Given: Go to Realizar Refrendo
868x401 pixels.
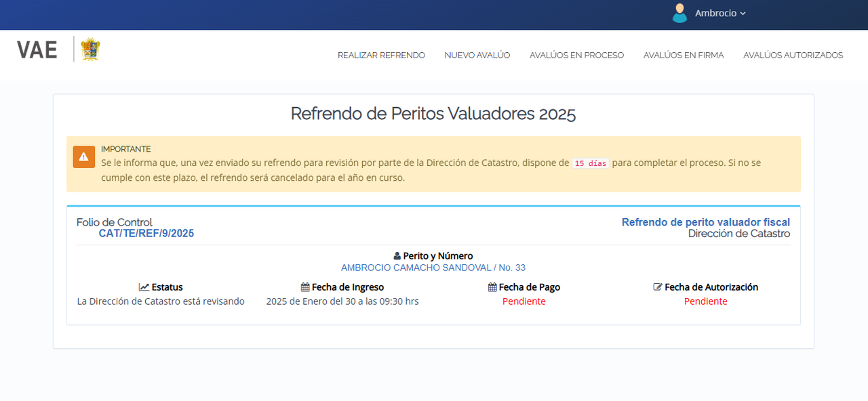Looking at the screenshot, I should [x=381, y=56].
